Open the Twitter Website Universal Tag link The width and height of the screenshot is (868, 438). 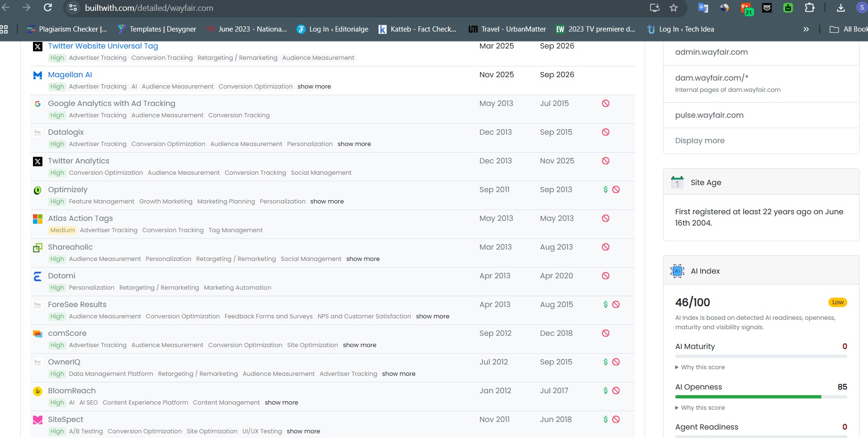click(x=103, y=46)
